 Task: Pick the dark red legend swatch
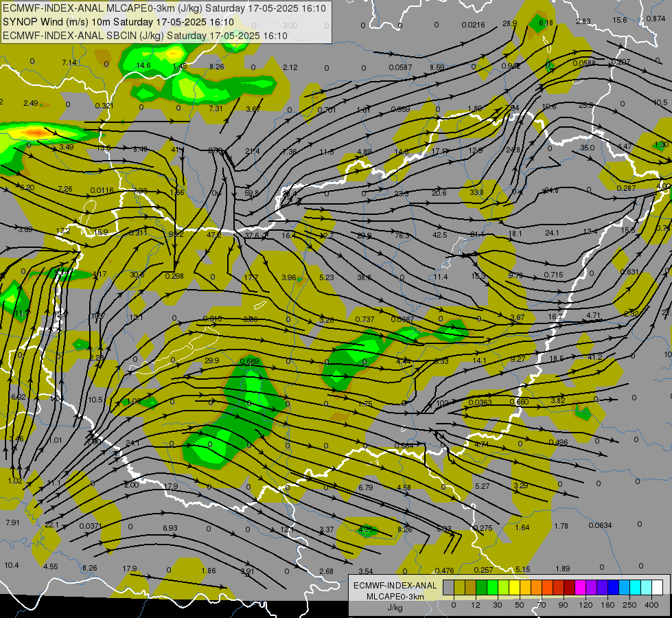569,587
